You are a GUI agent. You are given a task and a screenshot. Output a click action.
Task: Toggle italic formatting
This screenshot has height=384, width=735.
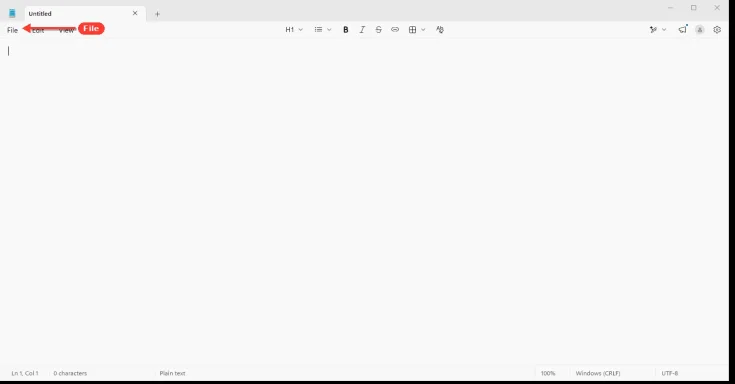(x=362, y=30)
